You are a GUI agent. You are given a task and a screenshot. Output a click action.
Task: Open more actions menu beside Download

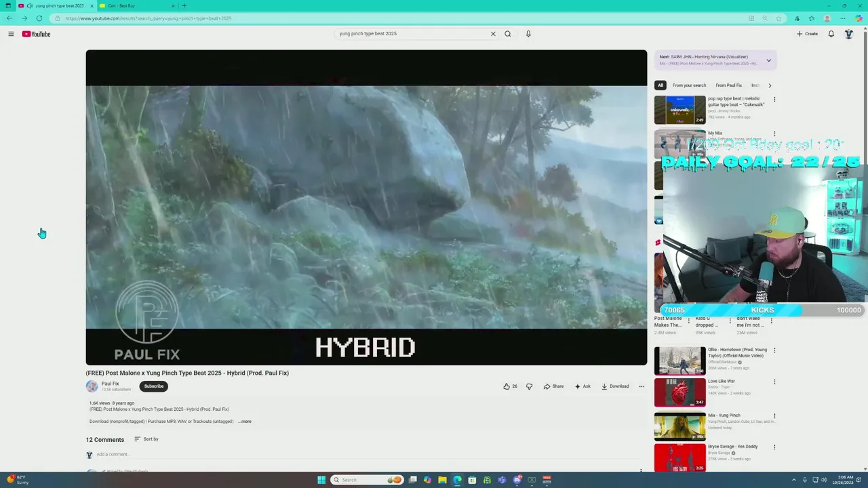(642, 386)
